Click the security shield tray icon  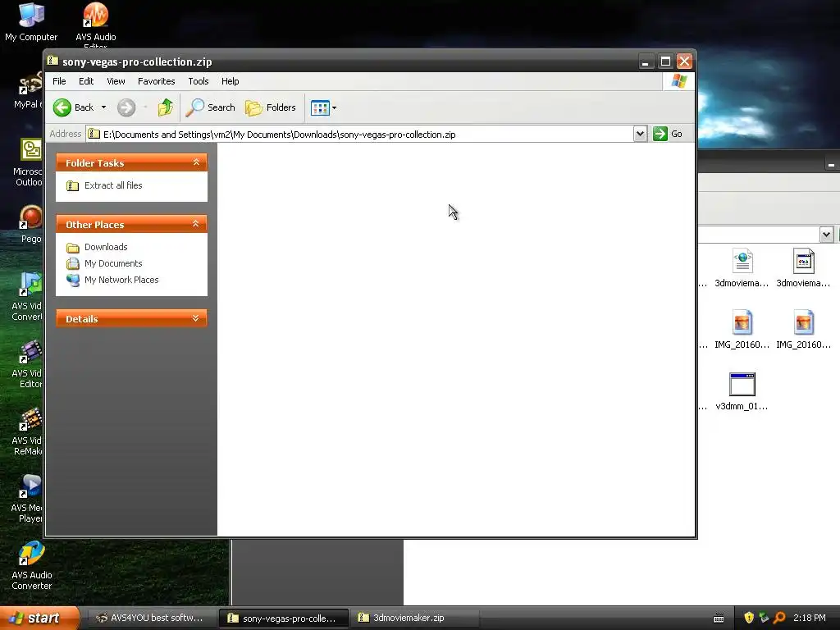click(x=749, y=618)
